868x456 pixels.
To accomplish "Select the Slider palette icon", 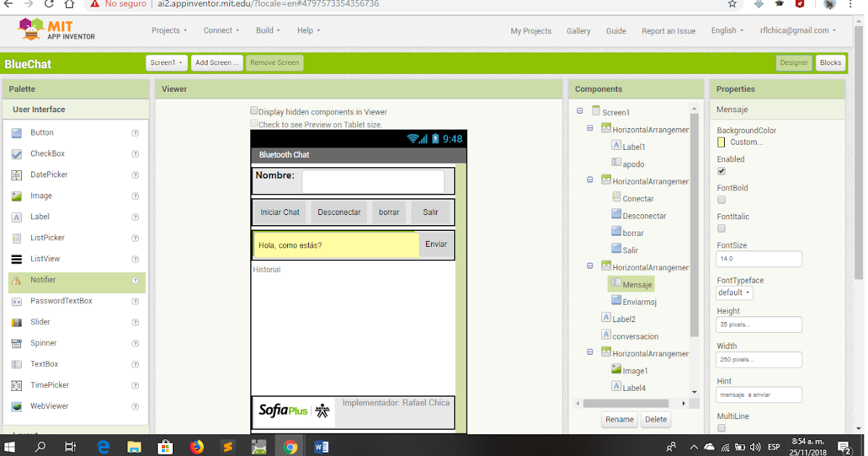I will pyautogui.click(x=41, y=321).
